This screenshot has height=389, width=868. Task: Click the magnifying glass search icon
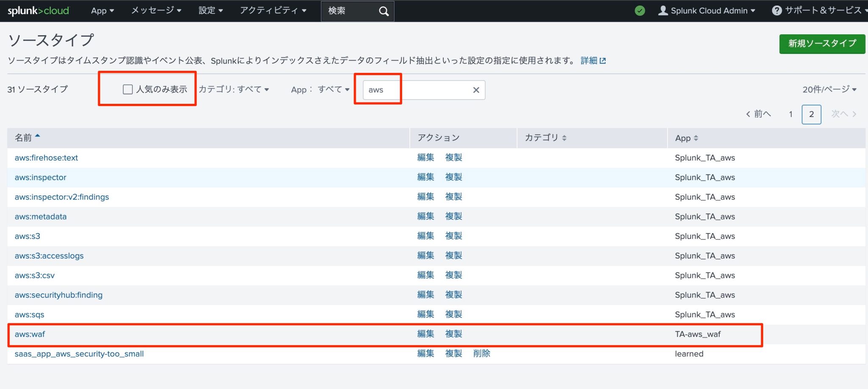pyautogui.click(x=383, y=11)
